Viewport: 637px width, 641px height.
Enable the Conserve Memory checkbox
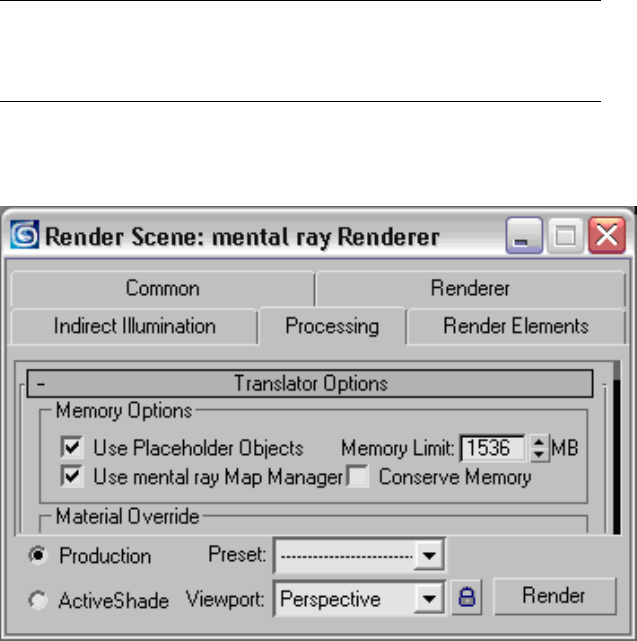tap(357, 476)
